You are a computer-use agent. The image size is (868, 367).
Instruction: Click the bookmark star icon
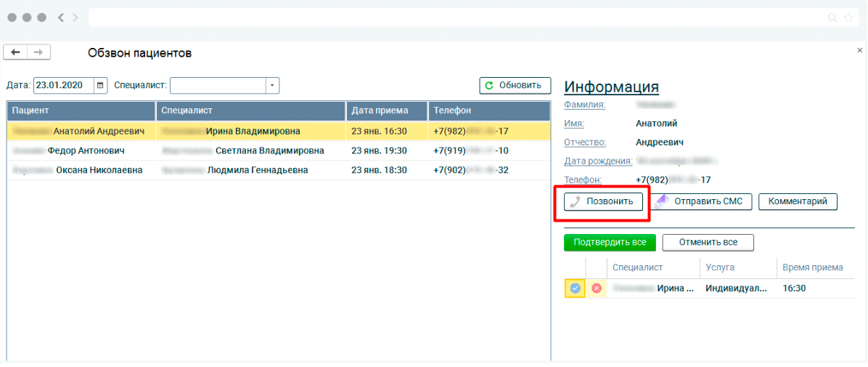click(848, 17)
